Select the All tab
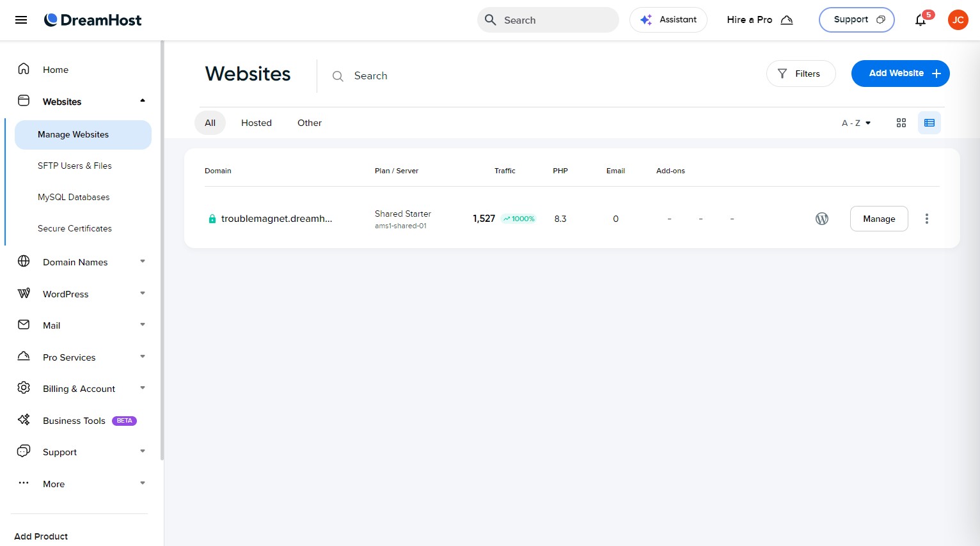This screenshot has width=980, height=546. pos(210,123)
